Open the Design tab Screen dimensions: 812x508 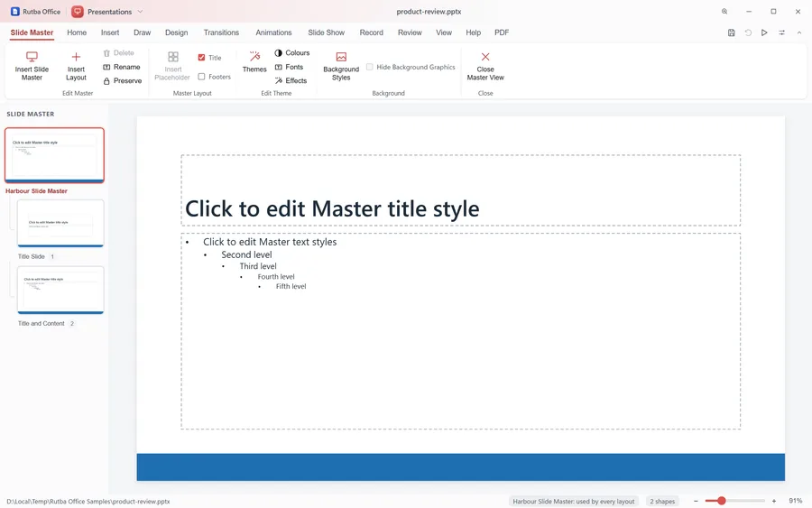coord(176,32)
